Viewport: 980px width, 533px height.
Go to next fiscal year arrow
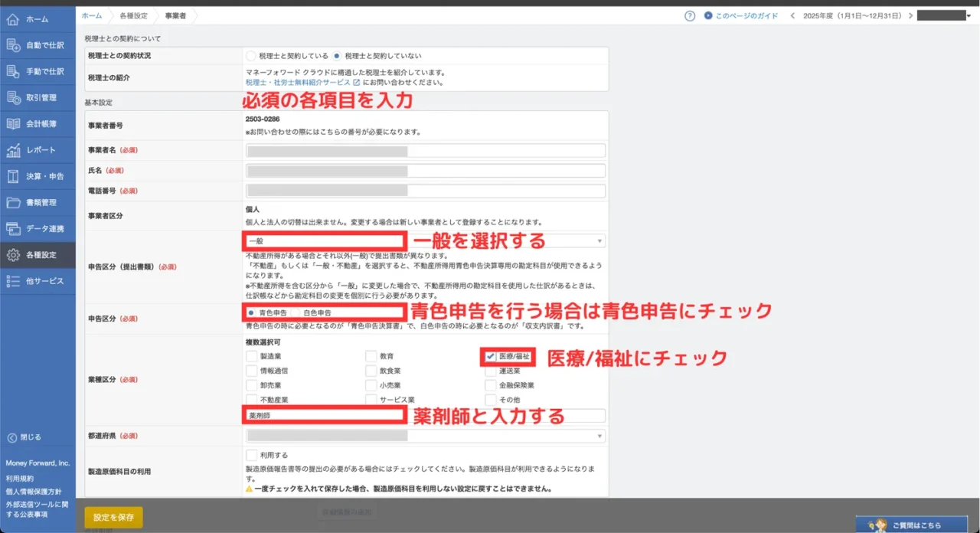[x=910, y=15]
